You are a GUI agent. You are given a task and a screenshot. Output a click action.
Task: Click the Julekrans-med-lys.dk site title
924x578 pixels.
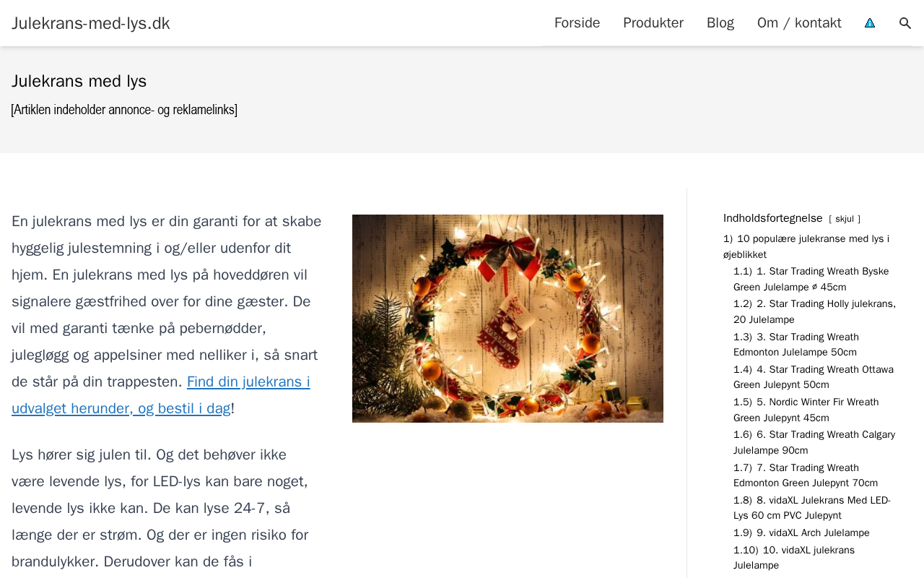[x=91, y=23]
